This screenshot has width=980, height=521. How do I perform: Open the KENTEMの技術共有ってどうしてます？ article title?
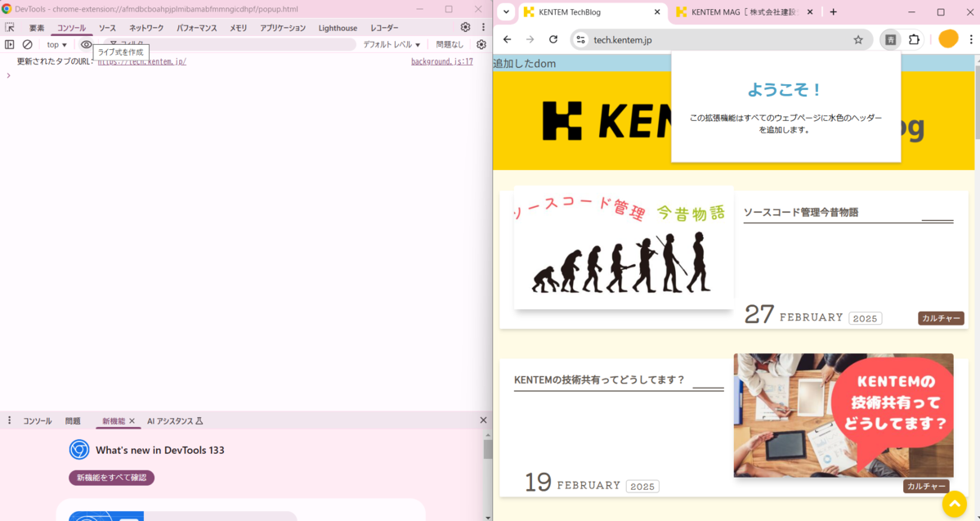tap(599, 380)
